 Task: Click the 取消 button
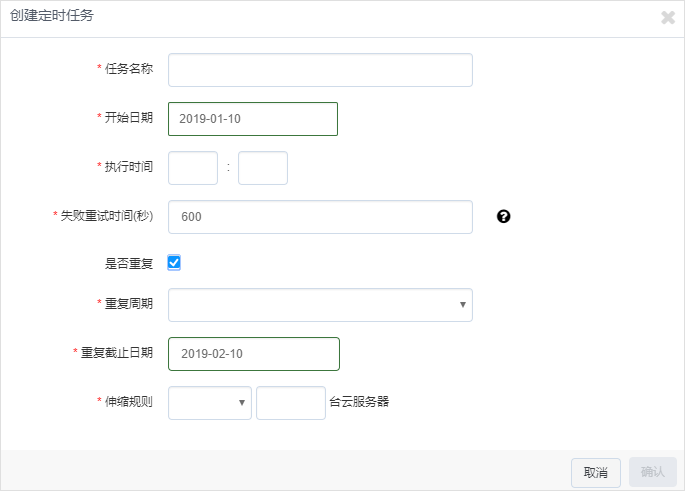coord(595,472)
